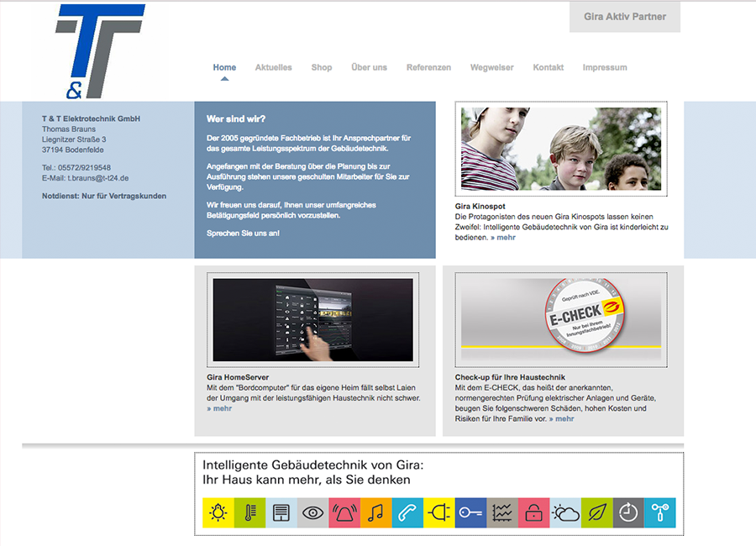
Task: Select the yellow power plug icon
Action: [439, 512]
